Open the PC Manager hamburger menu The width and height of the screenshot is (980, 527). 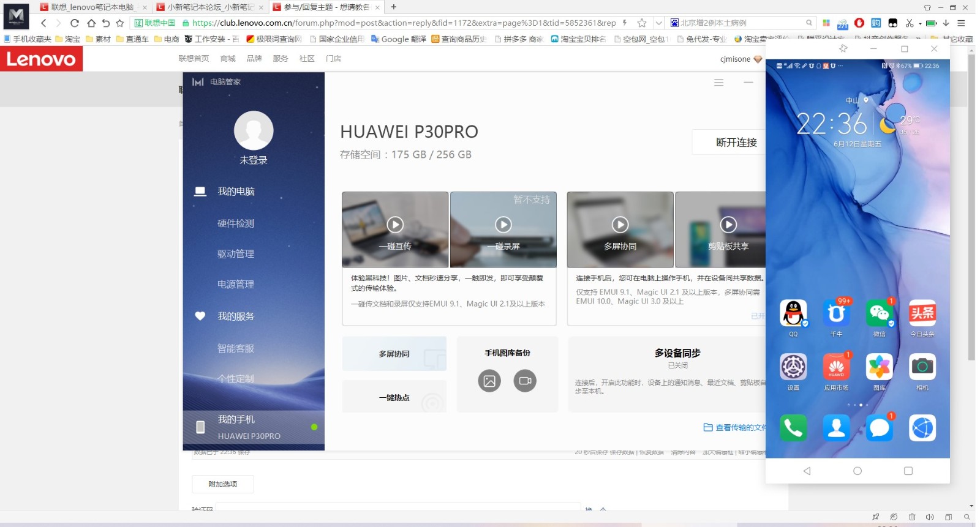tap(719, 83)
